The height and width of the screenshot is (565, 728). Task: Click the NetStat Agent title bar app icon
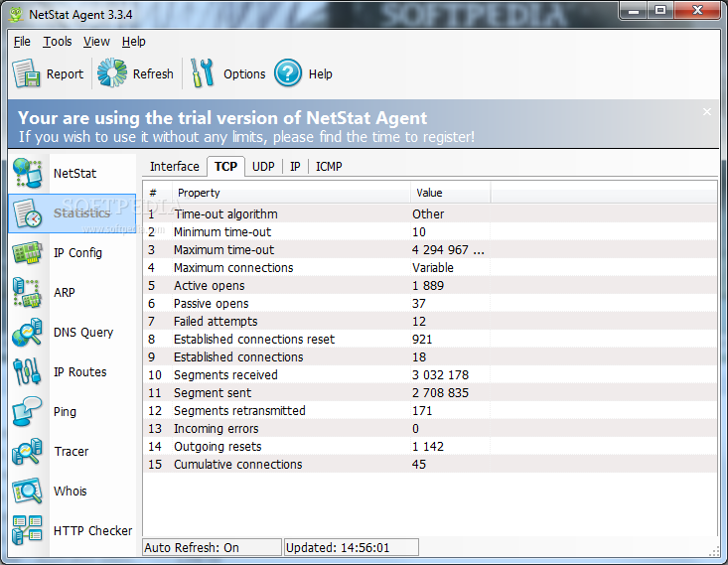pos(16,14)
